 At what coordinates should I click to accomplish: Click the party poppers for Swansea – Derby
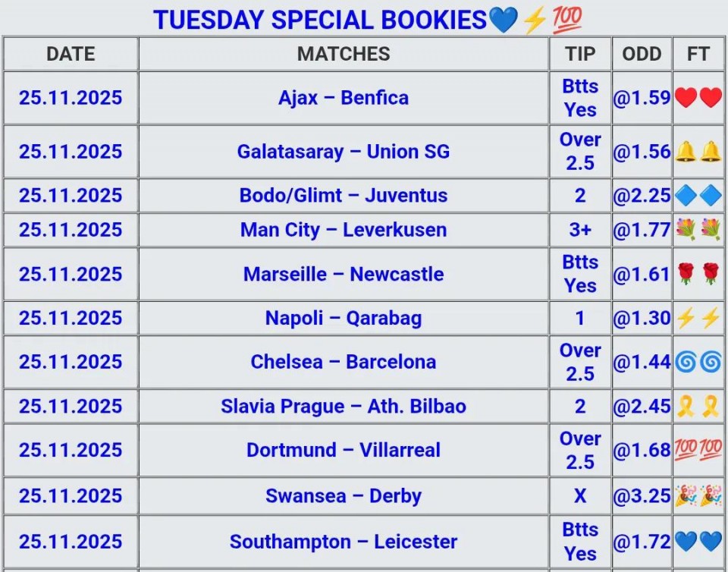point(698,496)
